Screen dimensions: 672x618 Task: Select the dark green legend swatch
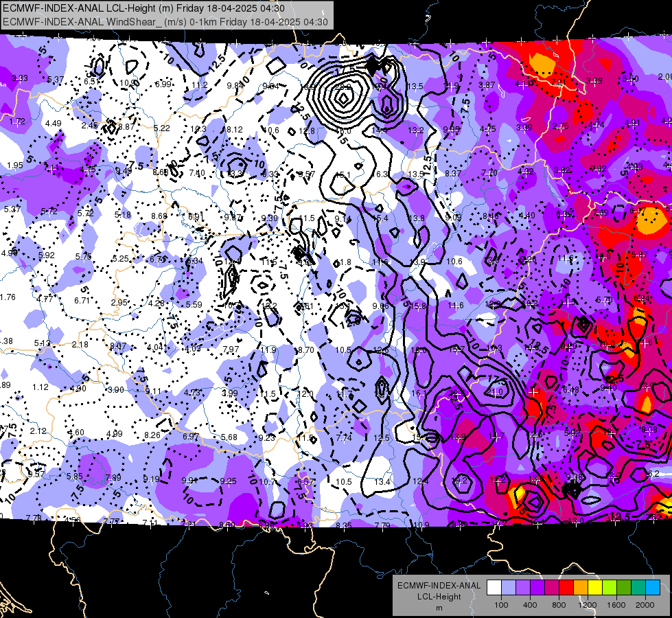tap(624, 588)
